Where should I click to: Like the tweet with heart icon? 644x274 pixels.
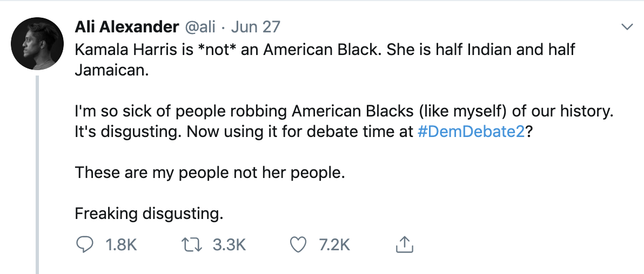point(299,245)
